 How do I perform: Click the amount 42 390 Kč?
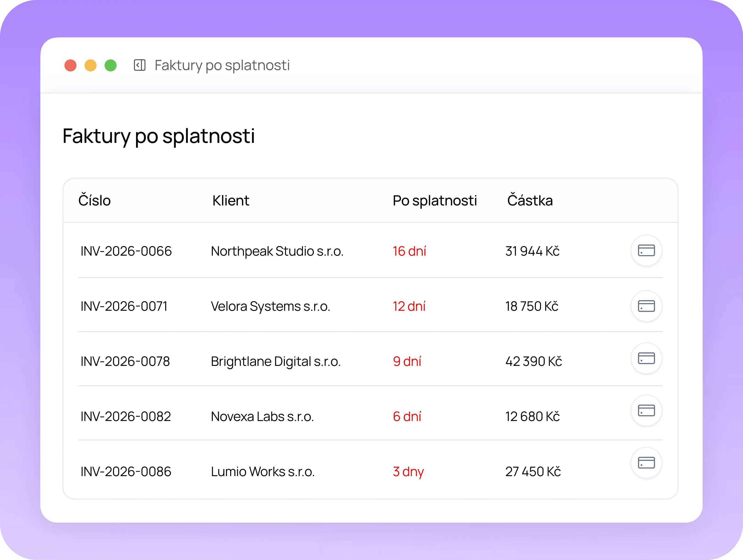tap(534, 361)
